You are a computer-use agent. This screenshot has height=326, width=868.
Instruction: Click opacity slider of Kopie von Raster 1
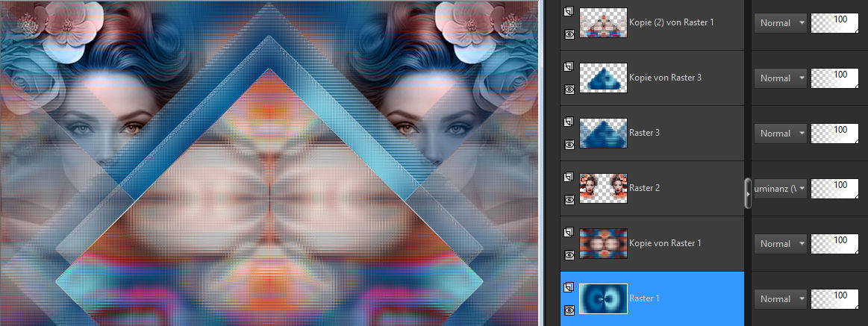click(x=834, y=243)
